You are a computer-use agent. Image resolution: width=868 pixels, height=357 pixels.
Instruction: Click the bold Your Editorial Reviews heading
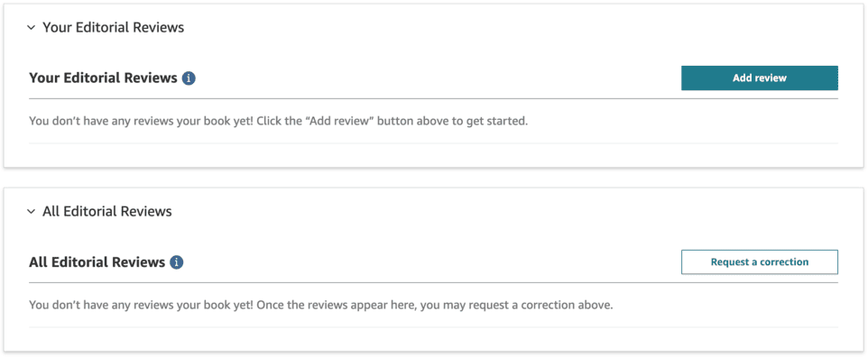[x=103, y=78]
